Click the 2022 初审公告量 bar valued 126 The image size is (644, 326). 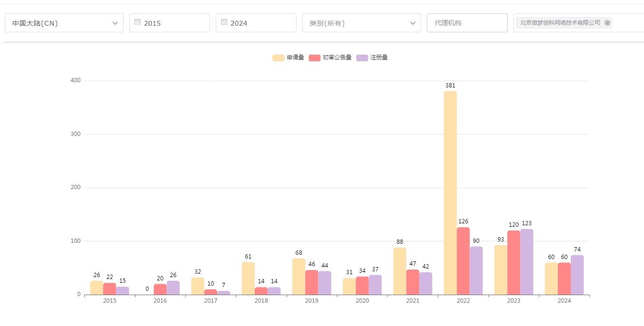[x=463, y=261]
